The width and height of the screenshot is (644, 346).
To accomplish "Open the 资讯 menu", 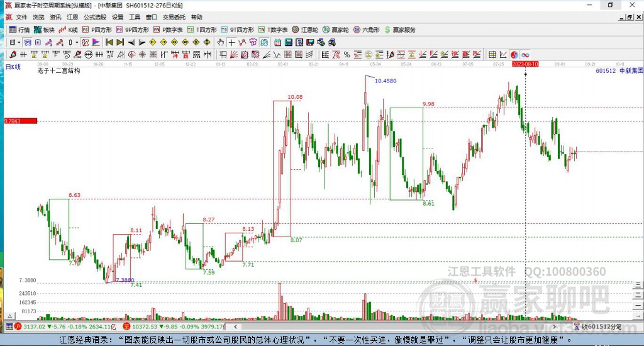I will [x=55, y=17].
